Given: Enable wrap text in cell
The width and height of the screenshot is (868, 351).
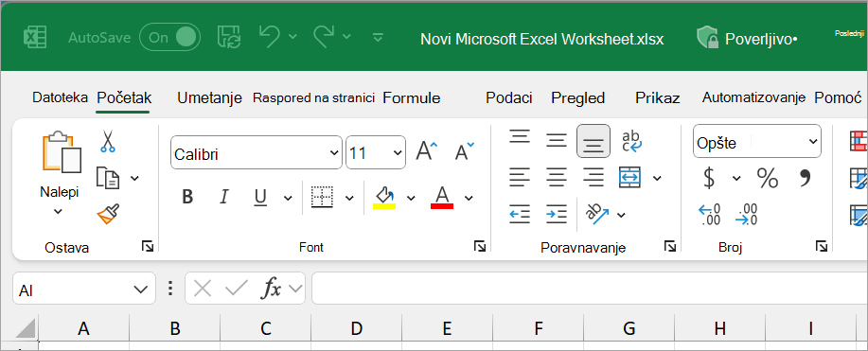Looking at the screenshot, I should pos(631,141).
